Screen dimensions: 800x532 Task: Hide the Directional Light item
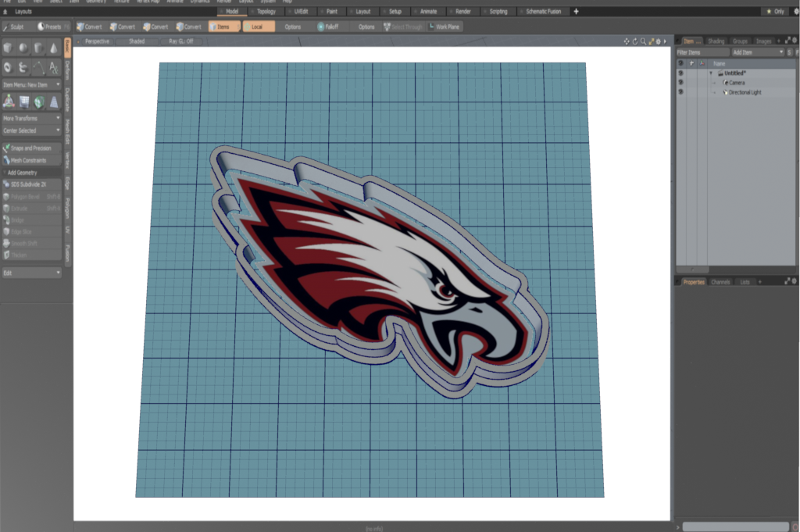pos(680,92)
